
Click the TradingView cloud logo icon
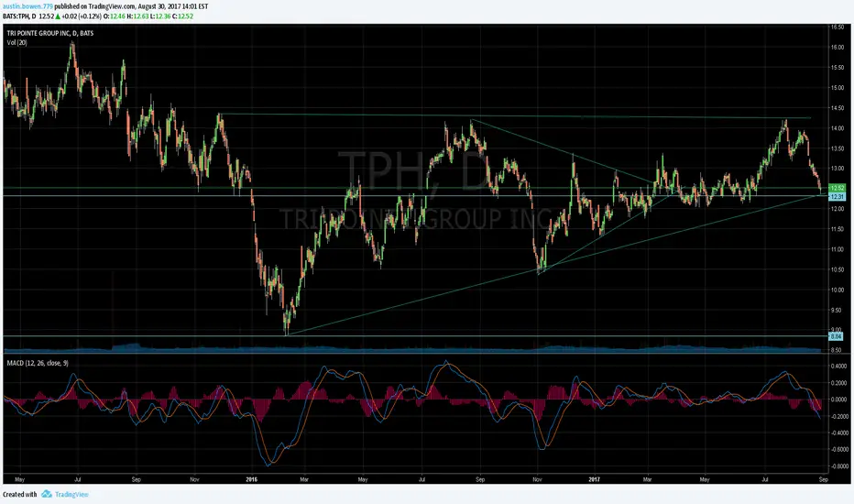pyautogui.click(x=47, y=494)
